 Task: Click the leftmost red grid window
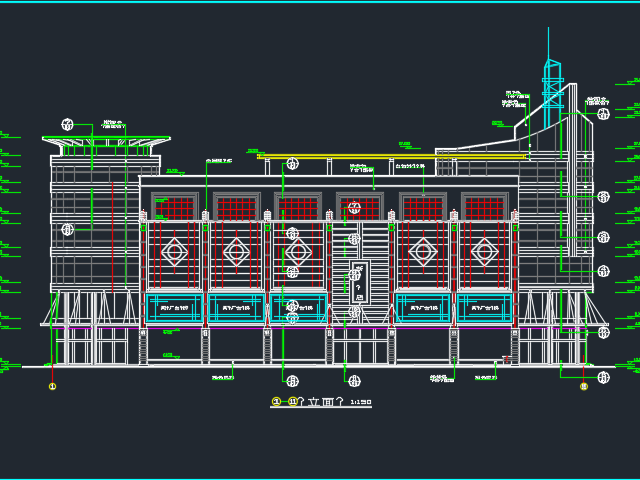(x=176, y=209)
